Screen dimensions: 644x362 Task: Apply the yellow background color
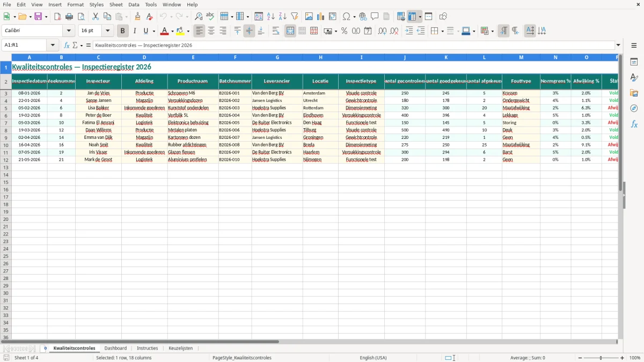coord(180,31)
